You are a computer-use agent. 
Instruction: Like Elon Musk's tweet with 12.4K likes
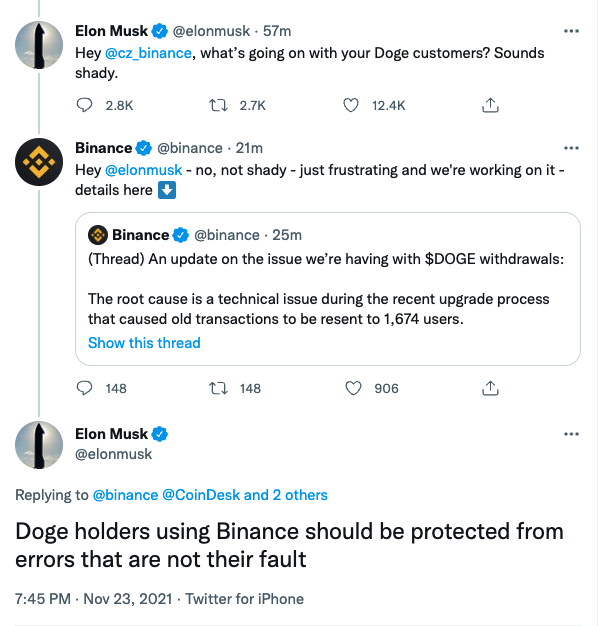(351, 104)
